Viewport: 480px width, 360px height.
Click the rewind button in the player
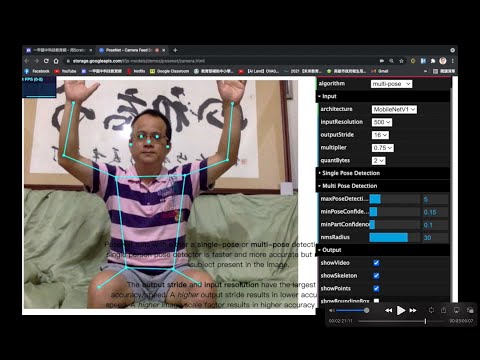point(388,310)
